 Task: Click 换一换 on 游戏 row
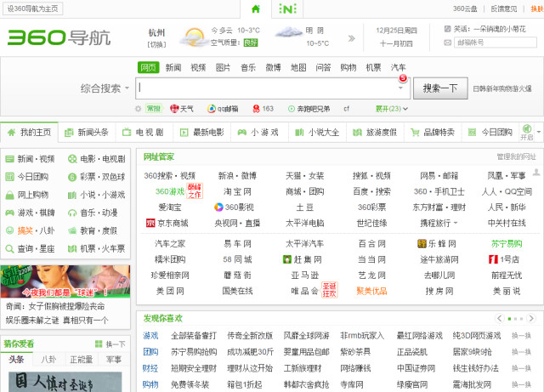(521, 336)
